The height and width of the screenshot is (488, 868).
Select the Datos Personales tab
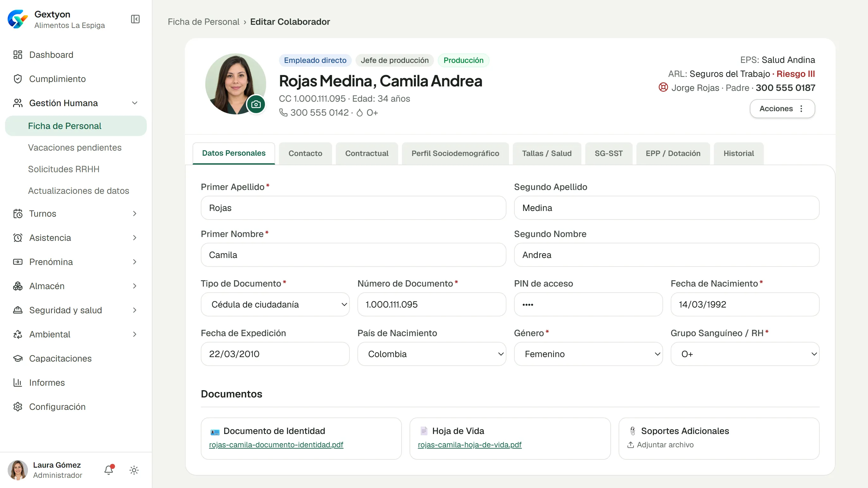click(x=234, y=153)
